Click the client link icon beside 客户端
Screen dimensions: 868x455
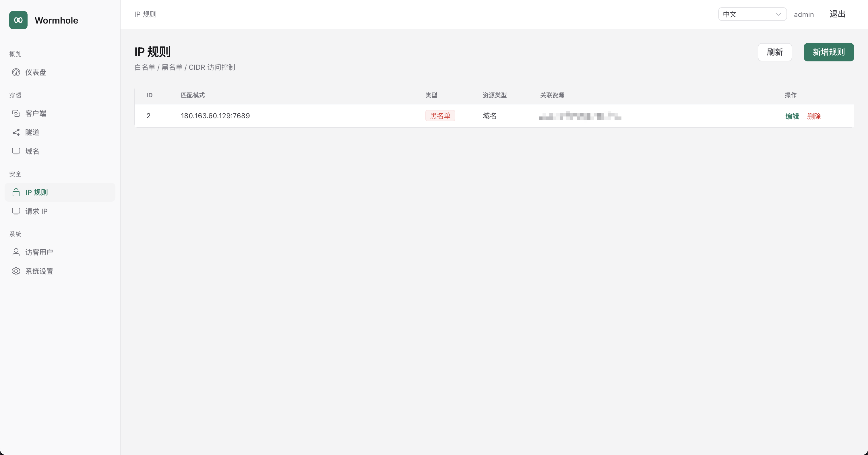(x=16, y=114)
